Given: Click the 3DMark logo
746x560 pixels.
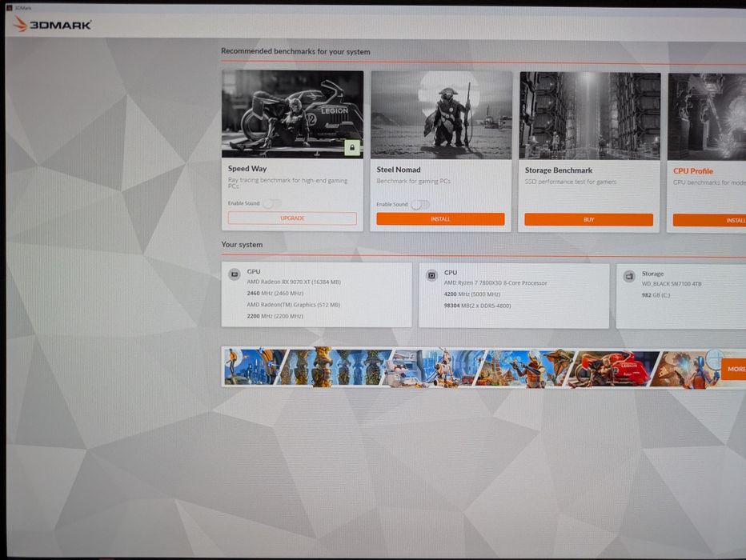Looking at the screenshot, I should click(52, 24).
